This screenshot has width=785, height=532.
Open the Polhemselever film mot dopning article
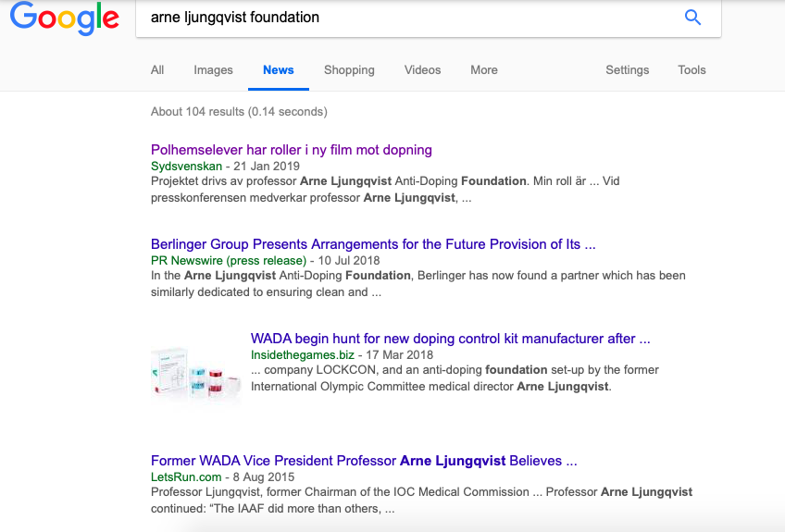point(291,150)
